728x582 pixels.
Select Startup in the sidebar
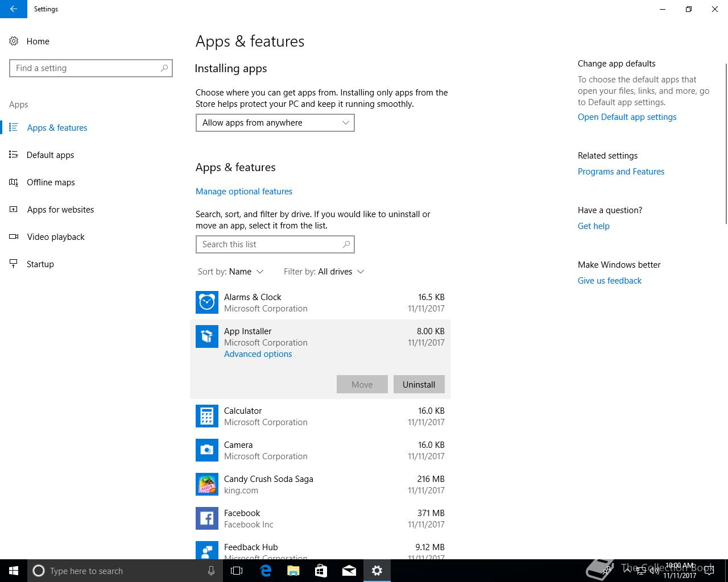click(x=40, y=264)
